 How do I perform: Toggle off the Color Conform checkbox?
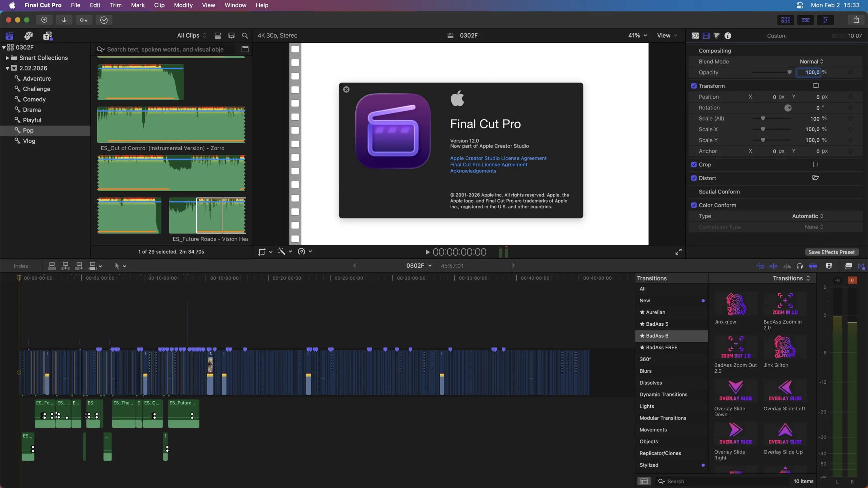[x=694, y=205]
